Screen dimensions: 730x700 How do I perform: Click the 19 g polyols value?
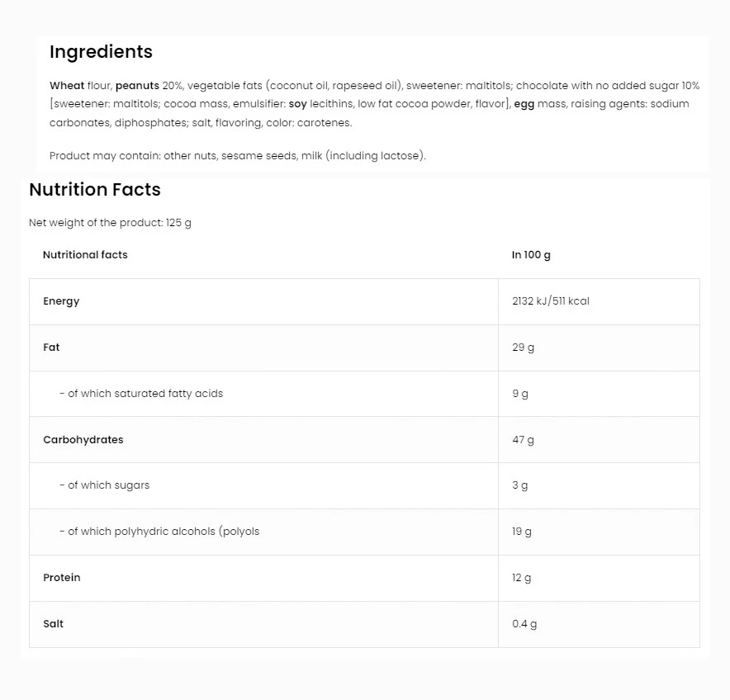point(522,532)
